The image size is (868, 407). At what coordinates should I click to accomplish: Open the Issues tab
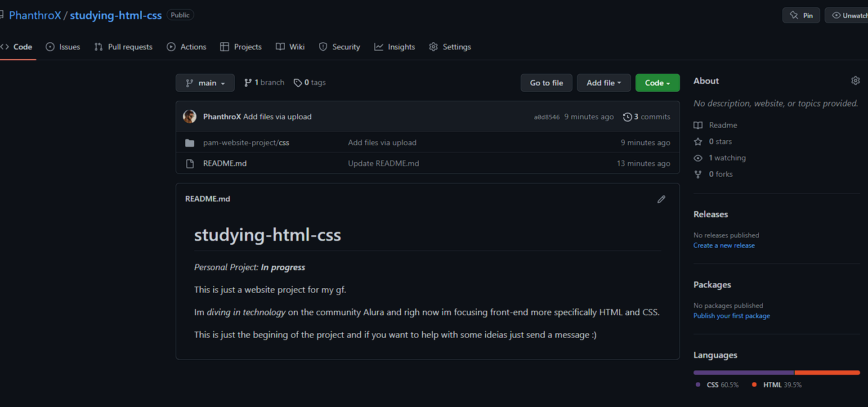[x=63, y=47]
